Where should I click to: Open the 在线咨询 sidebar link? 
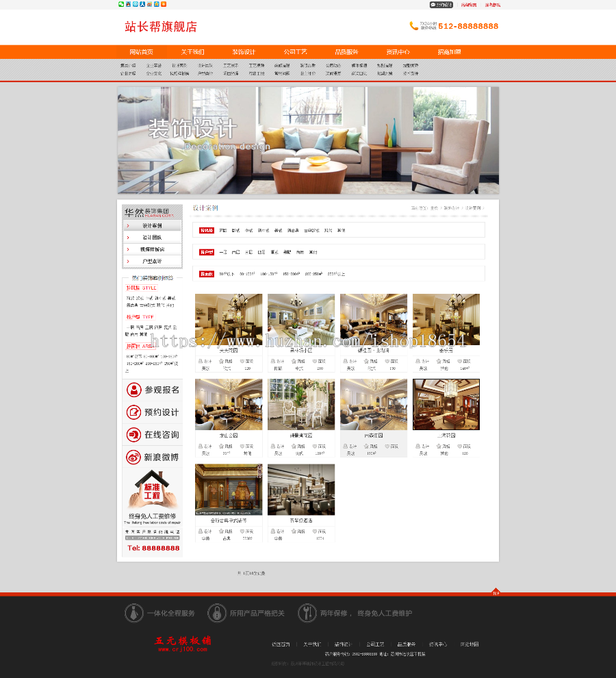click(152, 435)
